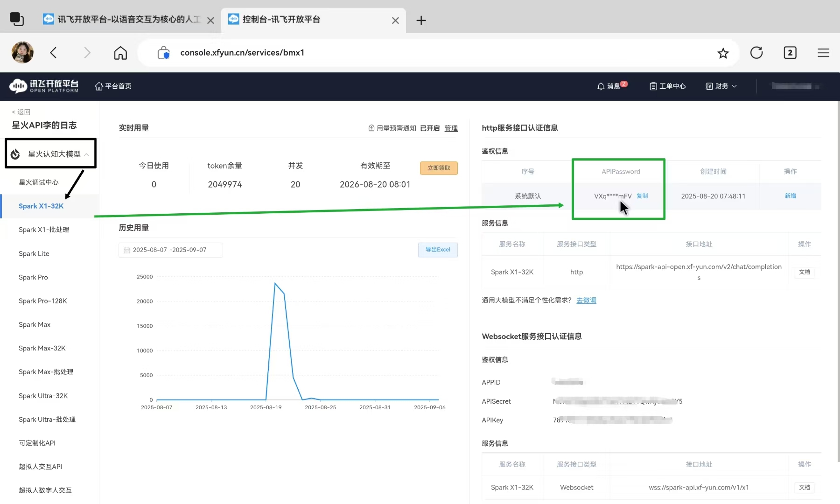The image size is (840, 504).
Task: Click the masked password VXq****mFV
Action: click(613, 196)
